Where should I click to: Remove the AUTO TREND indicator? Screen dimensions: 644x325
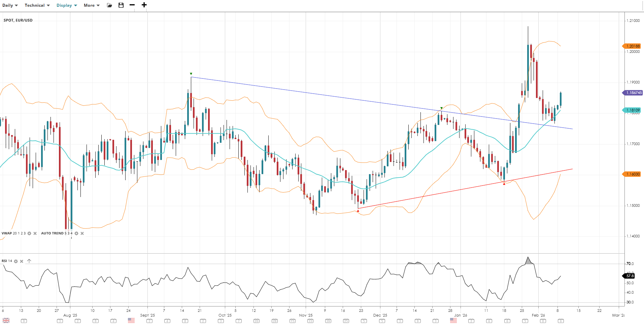(82, 233)
